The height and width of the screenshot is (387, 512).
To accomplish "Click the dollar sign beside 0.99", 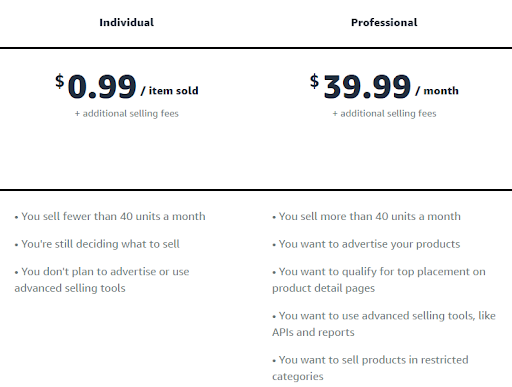I will click(60, 81).
